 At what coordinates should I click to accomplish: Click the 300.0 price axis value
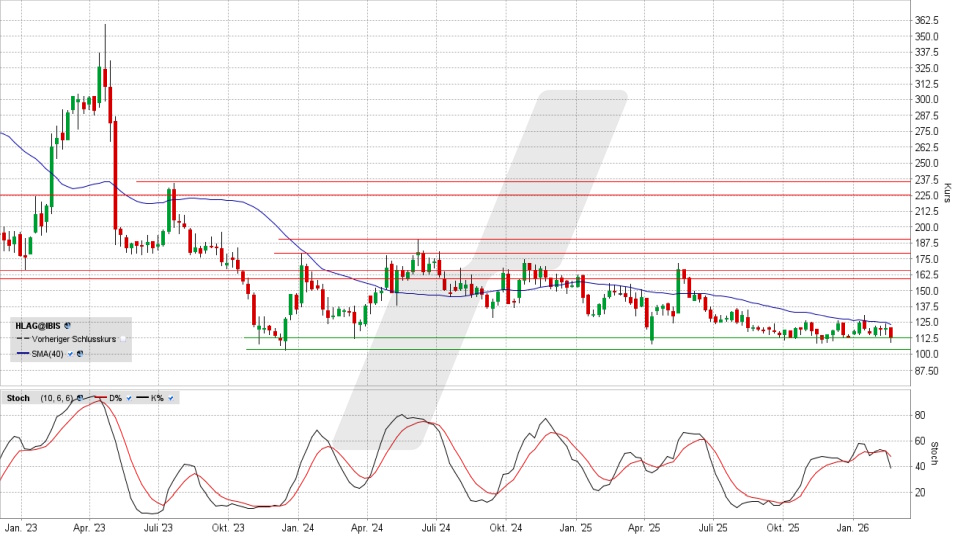[926, 99]
